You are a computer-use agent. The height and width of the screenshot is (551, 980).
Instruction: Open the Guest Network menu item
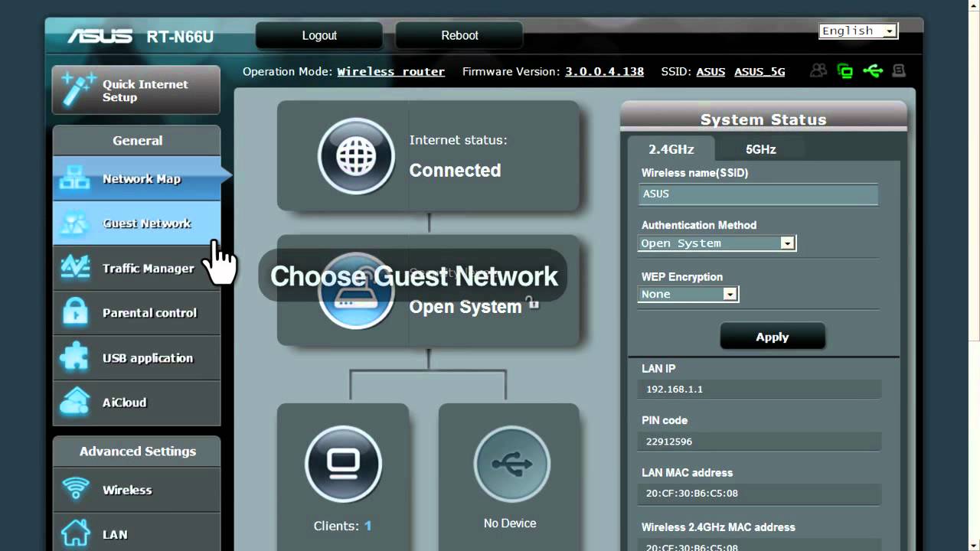pyautogui.click(x=136, y=223)
